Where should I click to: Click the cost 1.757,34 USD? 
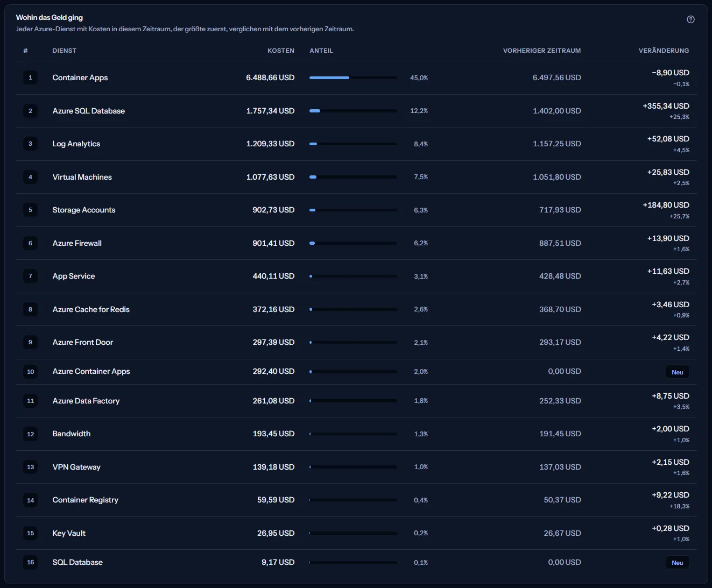point(270,111)
